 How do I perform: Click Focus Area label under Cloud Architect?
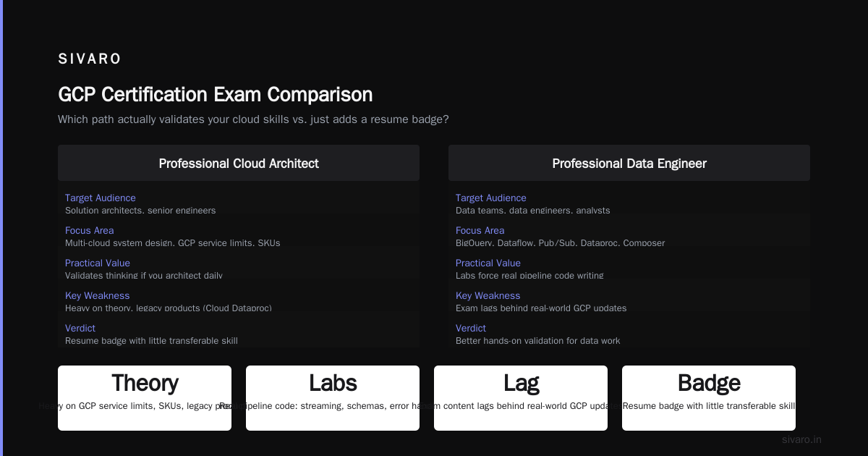pos(89,230)
